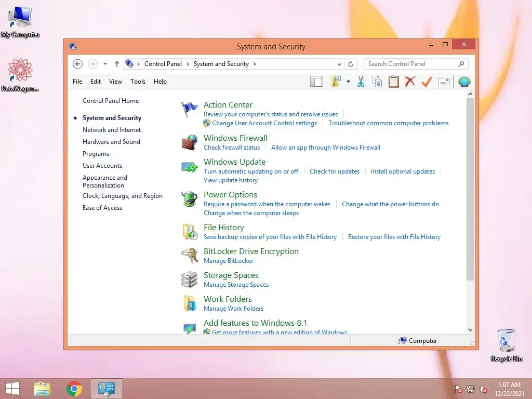Viewport: 532px width, 399px height.
Task: Click the muted volume tray icon
Action: (x=483, y=389)
